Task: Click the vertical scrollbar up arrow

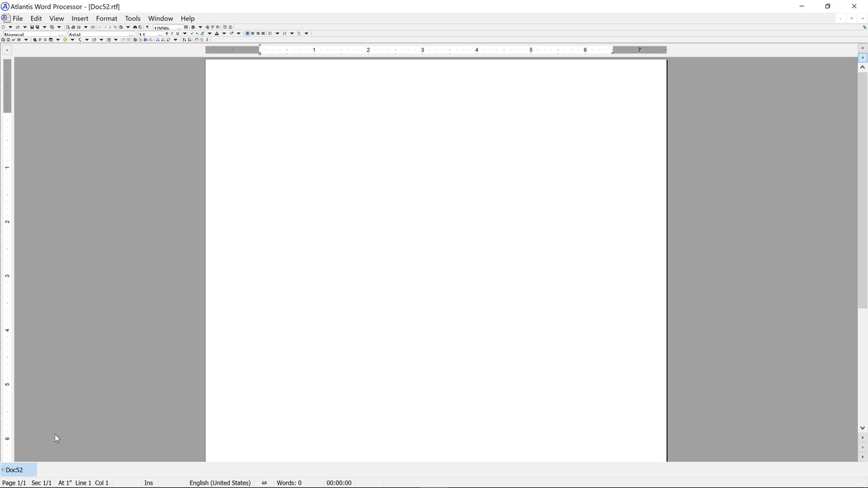Action: click(x=863, y=67)
